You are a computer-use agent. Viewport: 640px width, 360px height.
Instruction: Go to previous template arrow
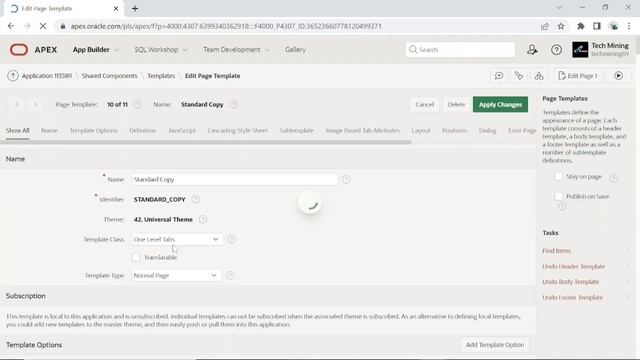pos(17,104)
